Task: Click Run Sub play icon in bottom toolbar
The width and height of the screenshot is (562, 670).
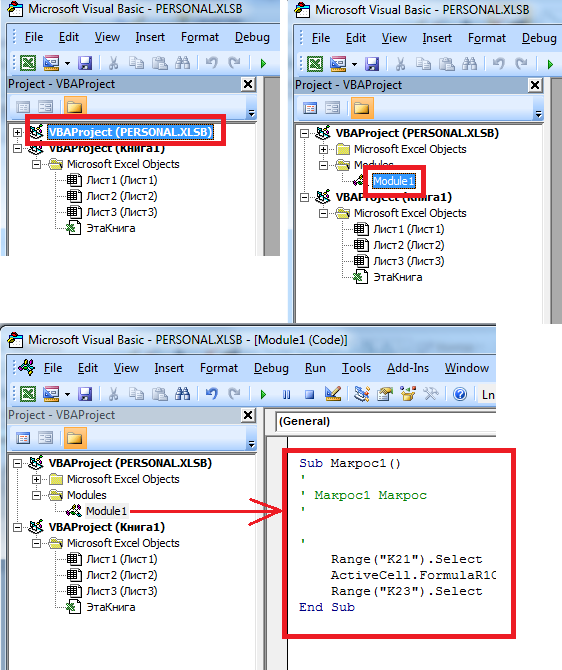Action: [263, 394]
